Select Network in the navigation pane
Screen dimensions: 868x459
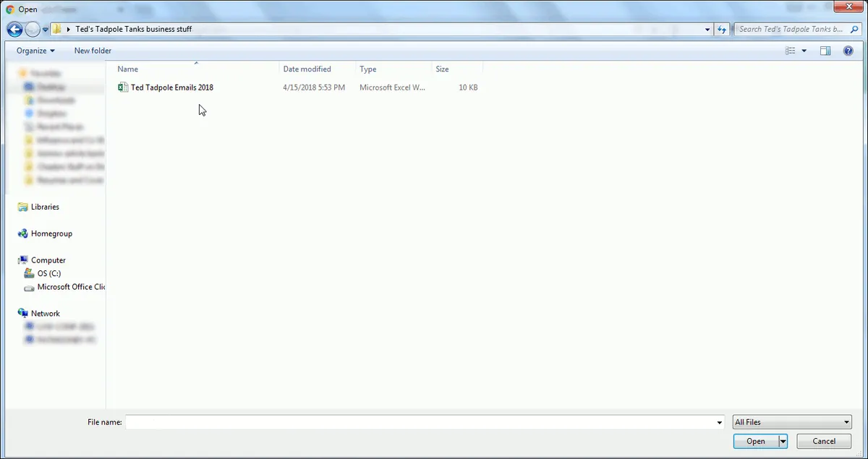click(46, 314)
